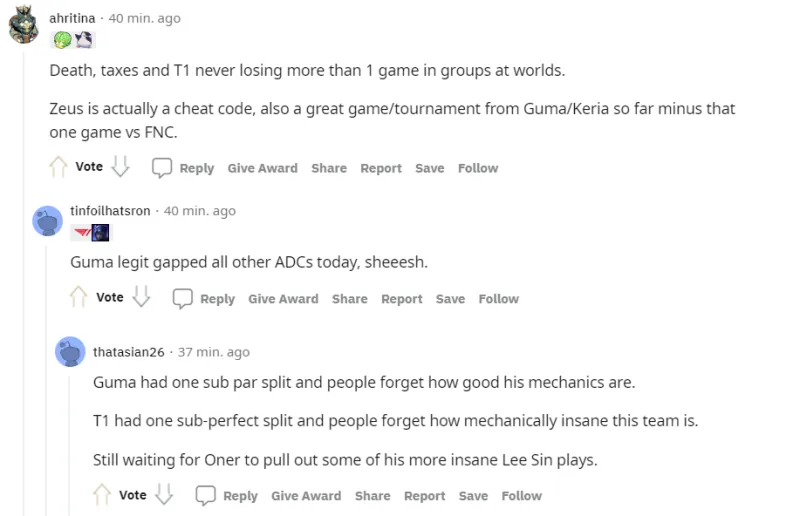Save ahritina's comment
800x516 pixels.
(x=429, y=168)
